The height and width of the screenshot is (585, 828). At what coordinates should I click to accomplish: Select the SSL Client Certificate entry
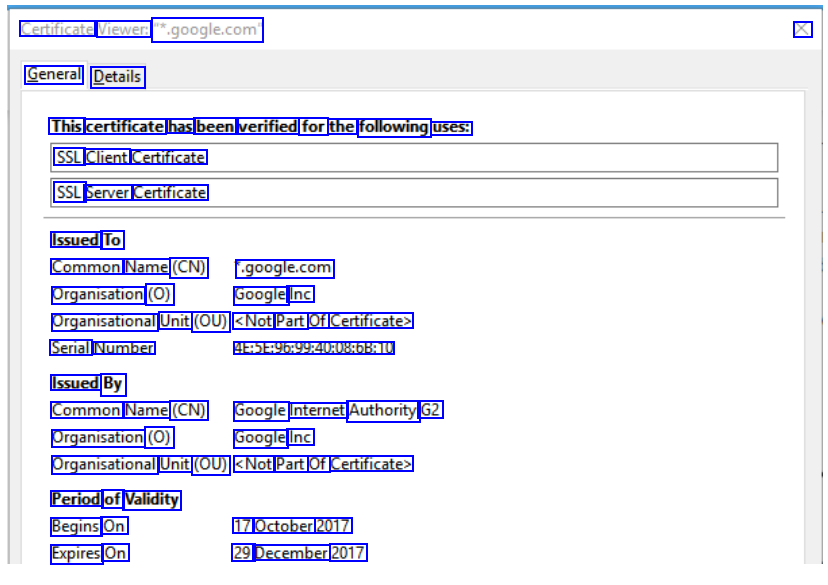(130, 157)
